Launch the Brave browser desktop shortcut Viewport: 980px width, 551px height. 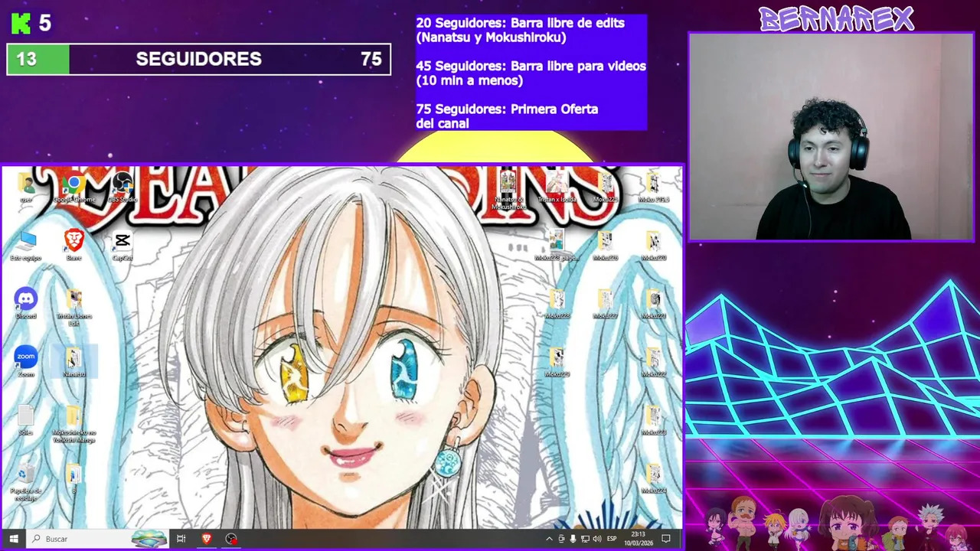pyautogui.click(x=74, y=246)
